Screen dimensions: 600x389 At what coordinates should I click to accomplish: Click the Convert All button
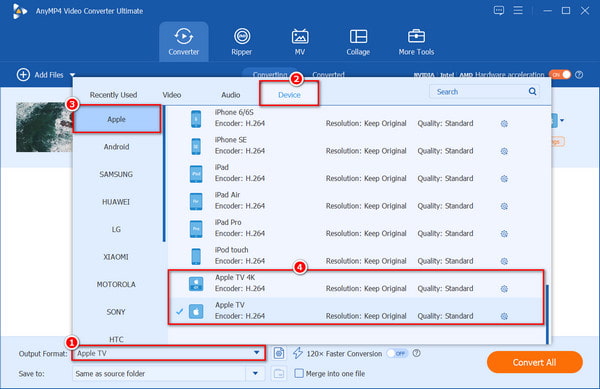pos(535,362)
